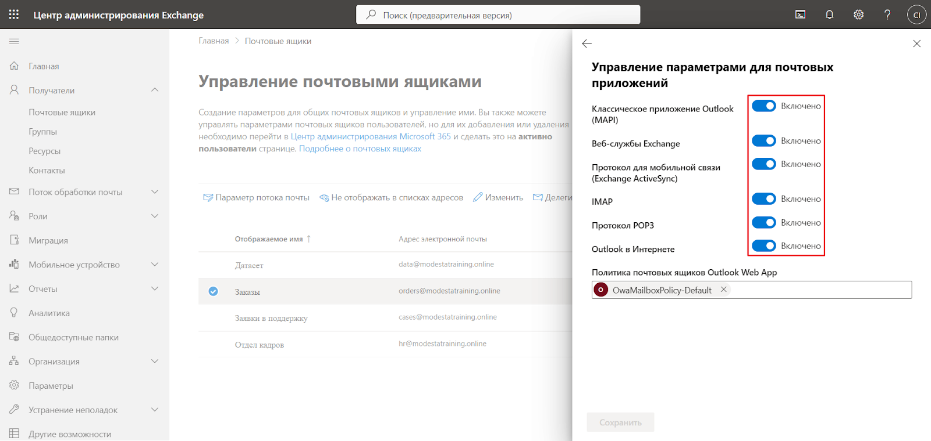This screenshot has height=441, width=931.
Task: Expand the Роли chevron
Action: click(155, 216)
